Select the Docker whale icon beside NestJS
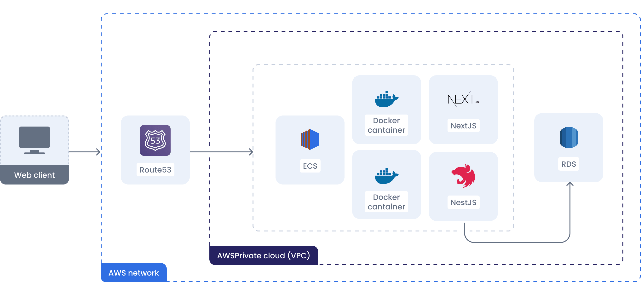Image resolution: width=644 pixels, height=300 pixels. (386, 176)
